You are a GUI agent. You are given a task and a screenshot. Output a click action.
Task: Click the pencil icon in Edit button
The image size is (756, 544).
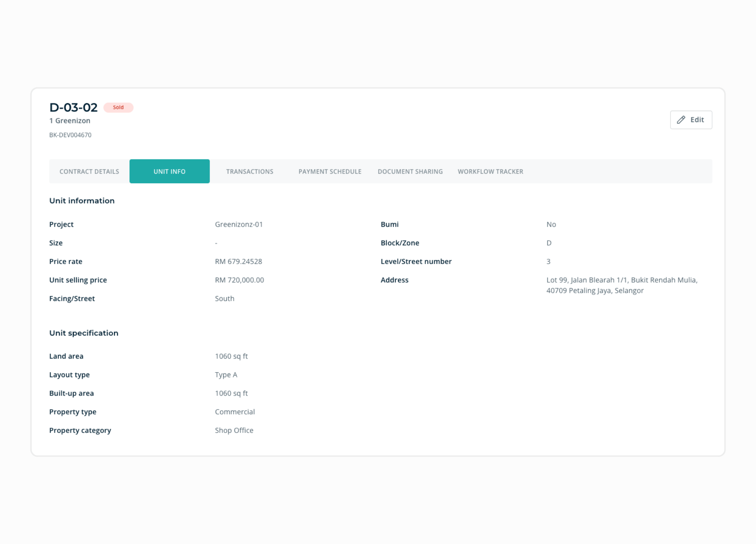click(x=681, y=120)
